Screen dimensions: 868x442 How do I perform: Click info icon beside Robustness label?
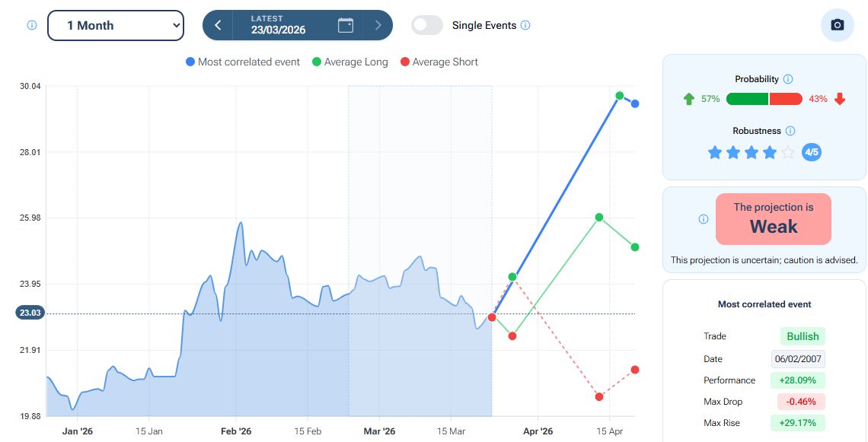click(790, 131)
